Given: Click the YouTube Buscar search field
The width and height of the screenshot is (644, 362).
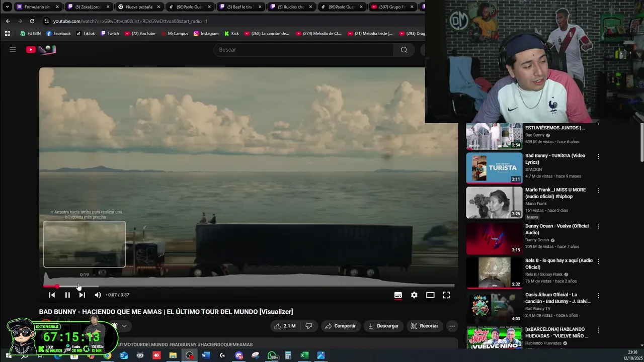Looking at the screenshot, I should pyautogui.click(x=304, y=50).
